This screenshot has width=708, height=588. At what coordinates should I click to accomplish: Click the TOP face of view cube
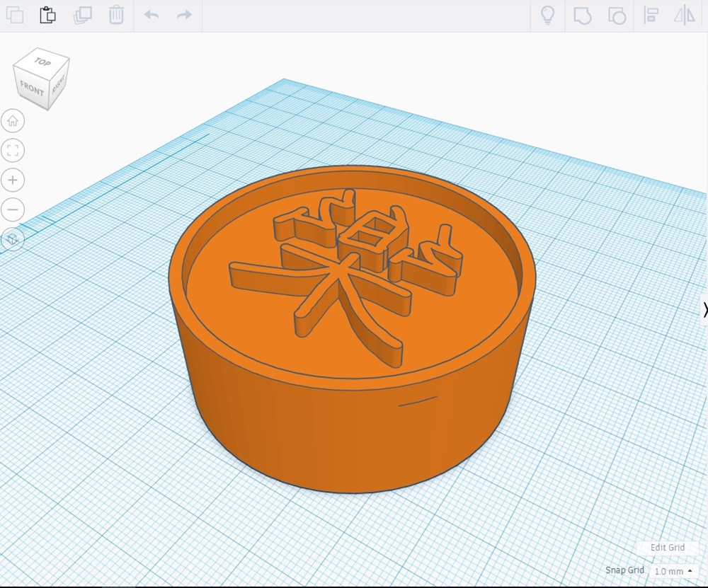click(42, 63)
